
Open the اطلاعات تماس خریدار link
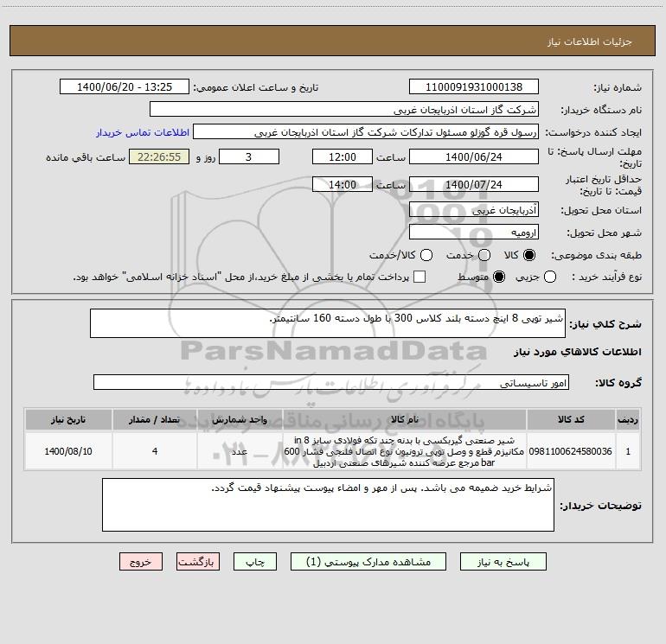[x=143, y=132]
